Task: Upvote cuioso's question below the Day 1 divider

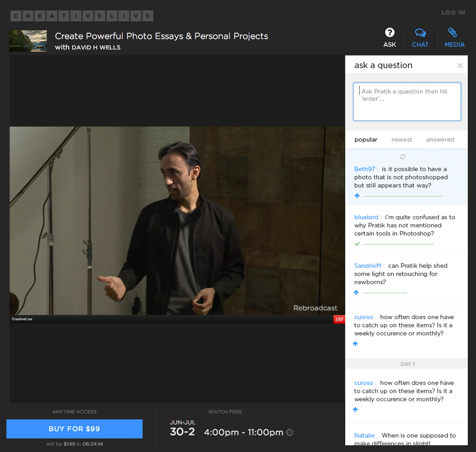Action: 356,409
